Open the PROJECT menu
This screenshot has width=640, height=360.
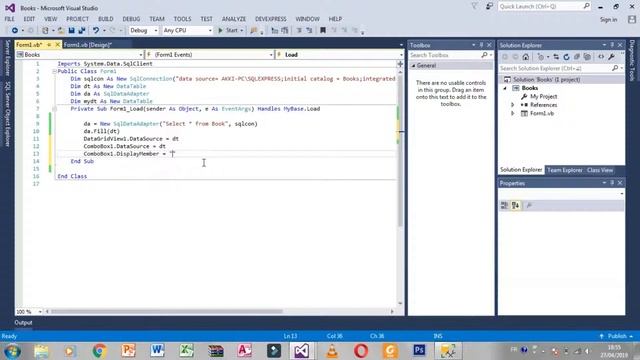point(78,19)
